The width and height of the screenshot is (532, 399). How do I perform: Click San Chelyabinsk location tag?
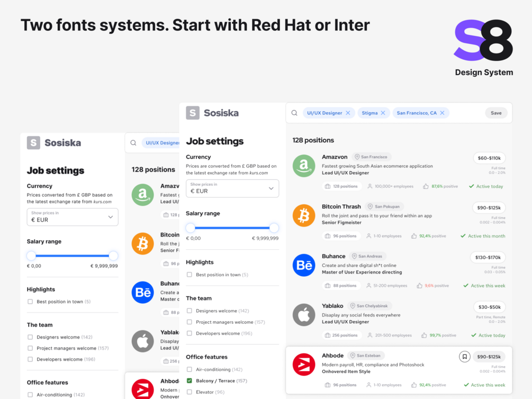369,306
